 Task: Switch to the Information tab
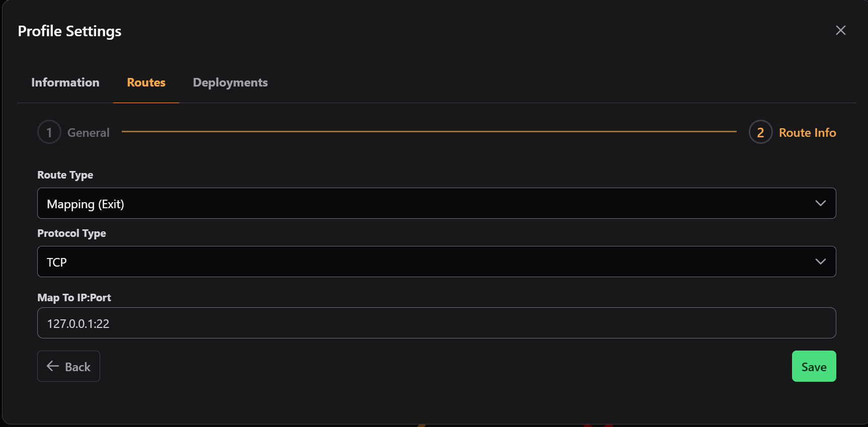(x=65, y=82)
